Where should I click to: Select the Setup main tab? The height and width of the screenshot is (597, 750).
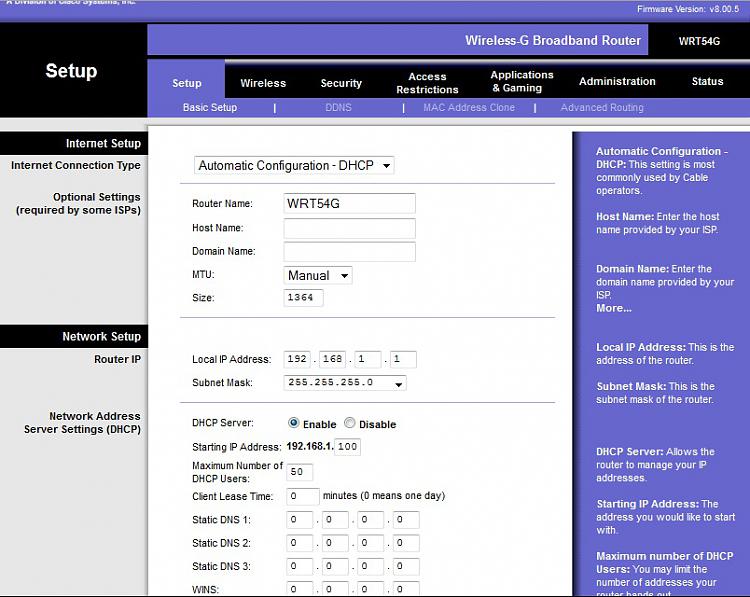pos(187,83)
